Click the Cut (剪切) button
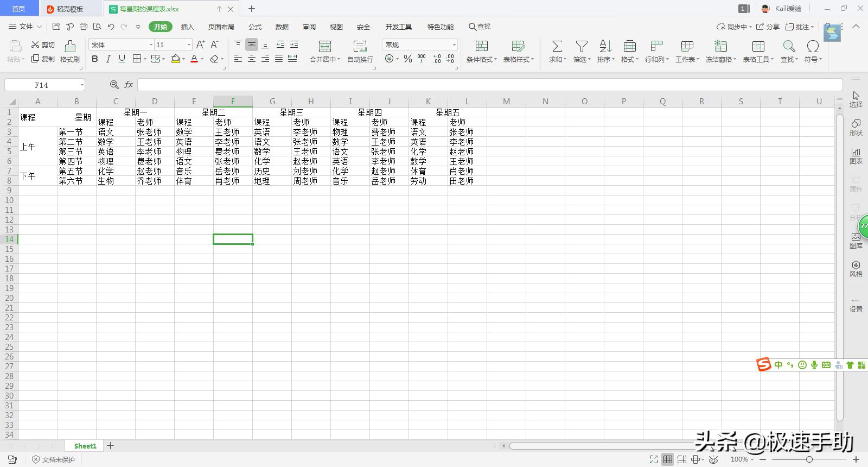The width and height of the screenshot is (868, 467). point(43,45)
